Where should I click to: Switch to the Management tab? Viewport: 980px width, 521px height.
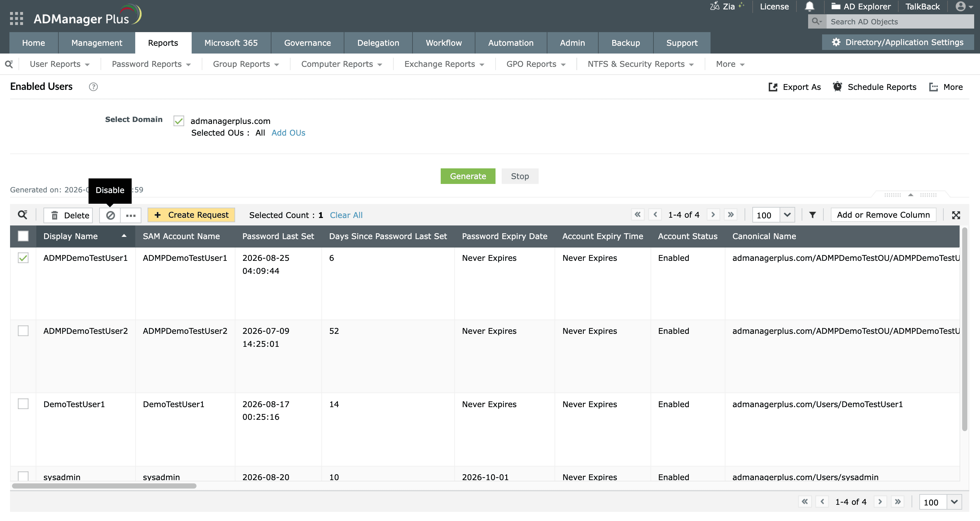tap(97, 43)
